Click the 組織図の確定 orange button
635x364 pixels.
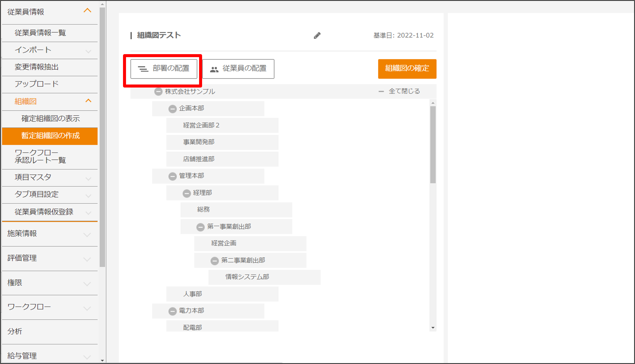pos(407,68)
